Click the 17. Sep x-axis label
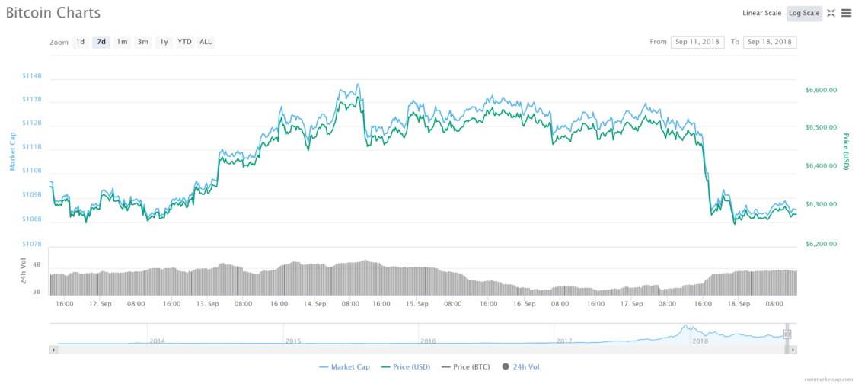Image resolution: width=868 pixels, height=384 pixels. tap(632, 304)
